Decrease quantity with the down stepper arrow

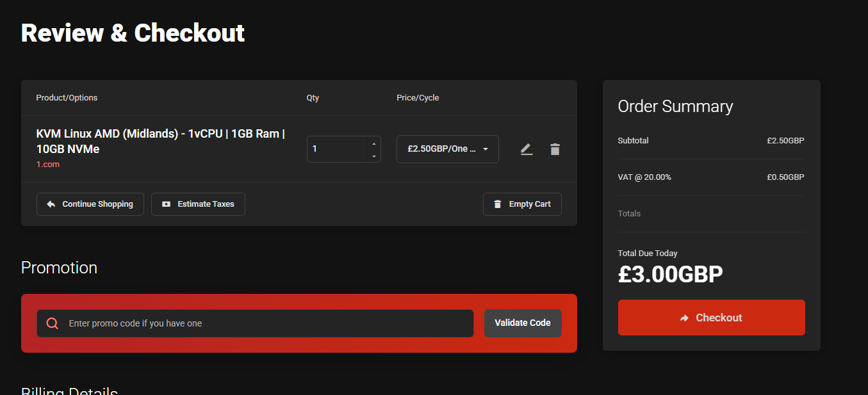pyautogui.click(x=374, y=156)
